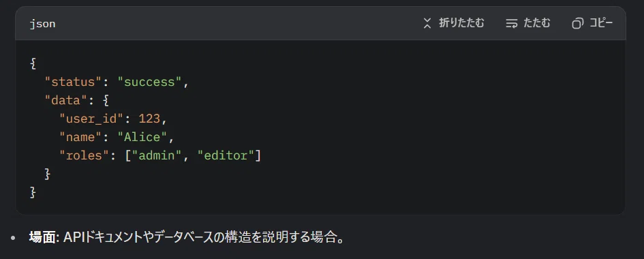Screen dimensions: 644x259
Task: Click the collapse arrows icon beside 折りたたむ
Action: pos(427,23)
